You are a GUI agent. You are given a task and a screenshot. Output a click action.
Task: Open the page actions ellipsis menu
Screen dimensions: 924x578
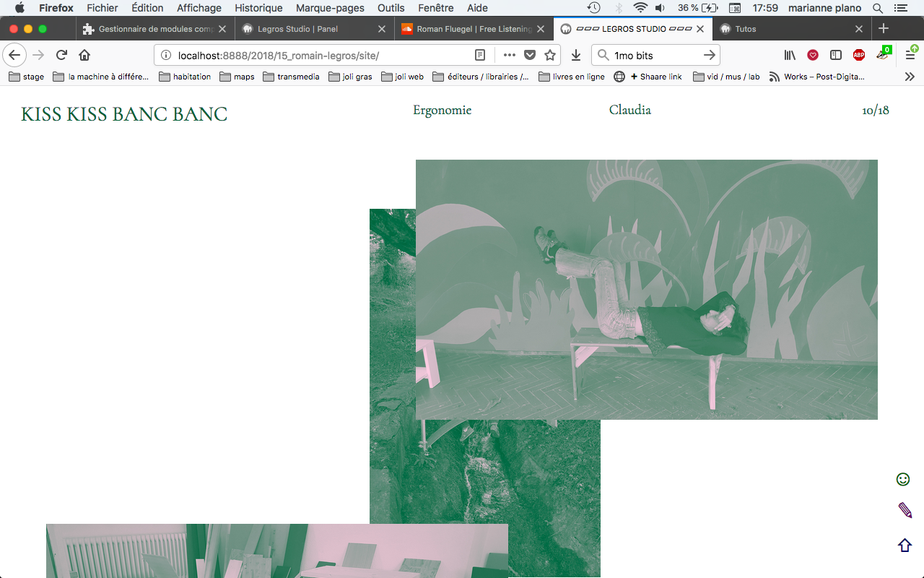(x=510, y=56)
